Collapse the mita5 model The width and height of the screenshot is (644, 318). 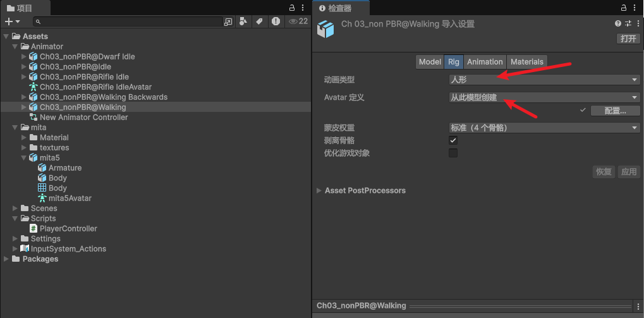tap(23, 158)
